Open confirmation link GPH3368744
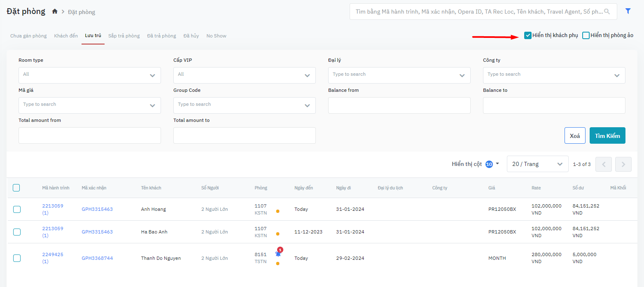644x287 pixels. click(x=97, y=258)
